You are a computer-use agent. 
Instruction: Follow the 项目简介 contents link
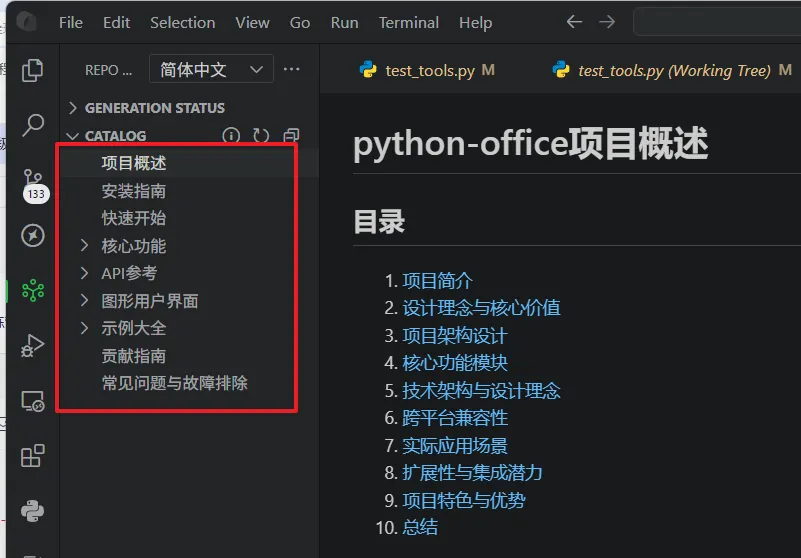pyautogui.click(x=437, y=281)
